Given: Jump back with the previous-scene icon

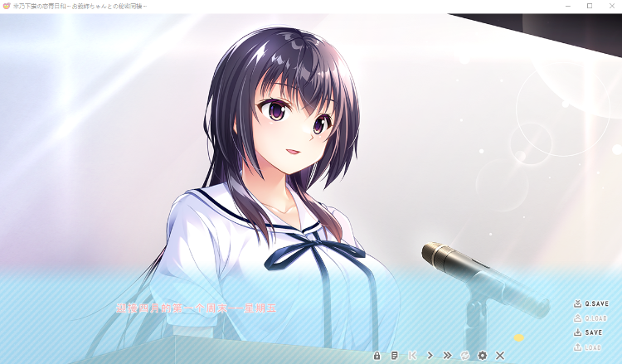Looking at the screenshot, I should click(x=412, y=356).
